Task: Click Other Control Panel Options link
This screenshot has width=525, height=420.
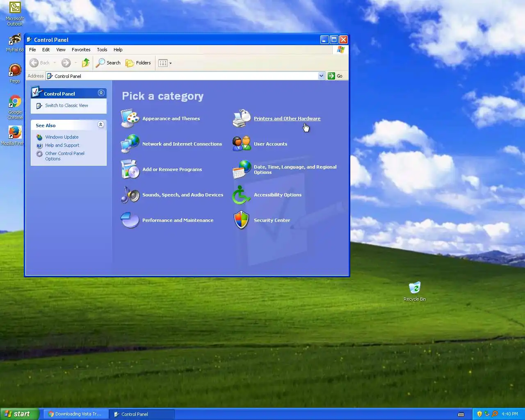Action: click(64, 156)
